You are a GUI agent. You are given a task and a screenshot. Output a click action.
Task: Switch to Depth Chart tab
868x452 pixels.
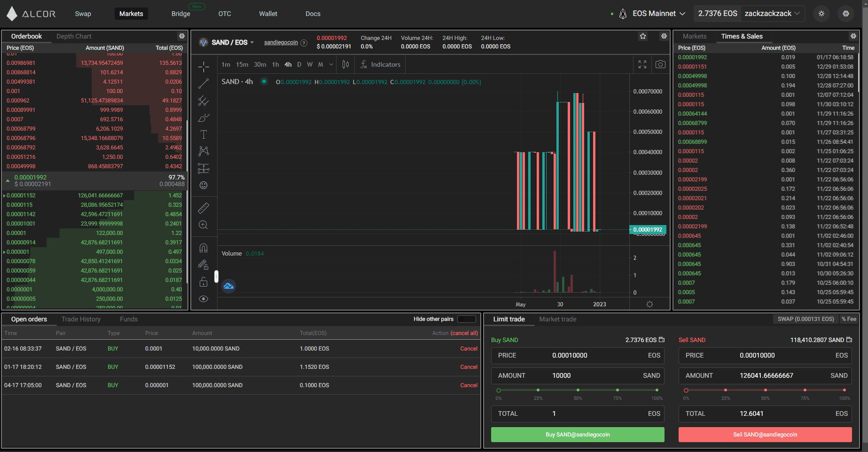click(x=74, y=36)
